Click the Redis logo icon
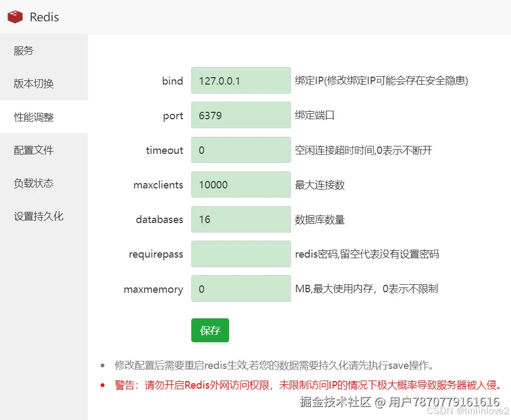Screen dimensions: 511x420 [15, 17]
